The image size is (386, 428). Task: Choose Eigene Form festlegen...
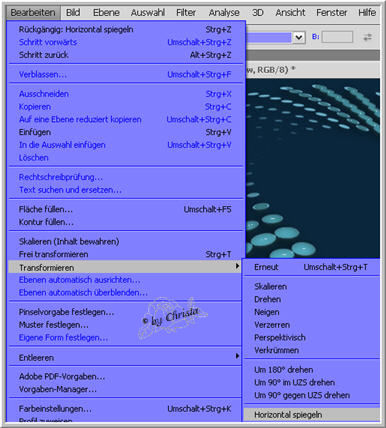125,337
